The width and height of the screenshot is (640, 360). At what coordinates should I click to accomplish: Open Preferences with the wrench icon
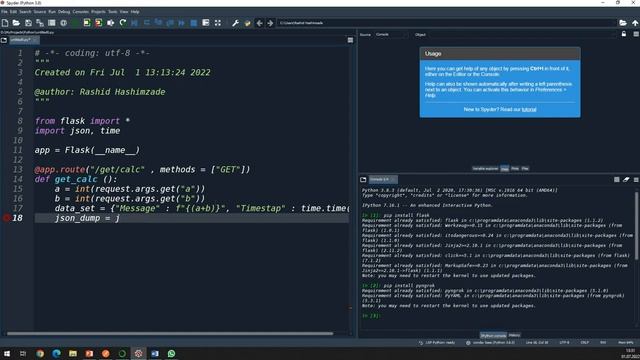tap(235, 23)
